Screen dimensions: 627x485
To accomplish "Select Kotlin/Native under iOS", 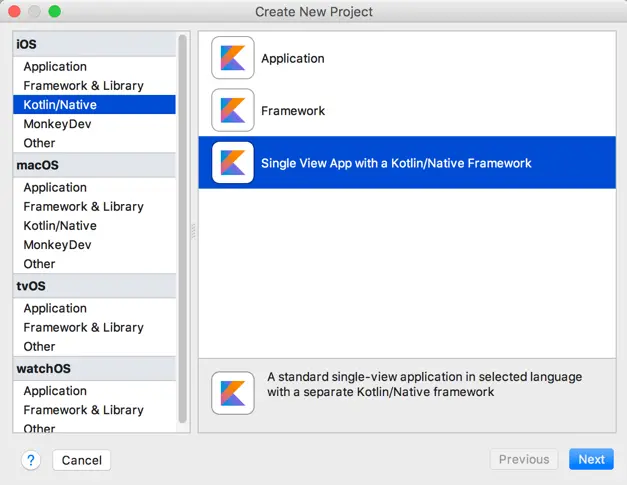I will coord(94,105).
